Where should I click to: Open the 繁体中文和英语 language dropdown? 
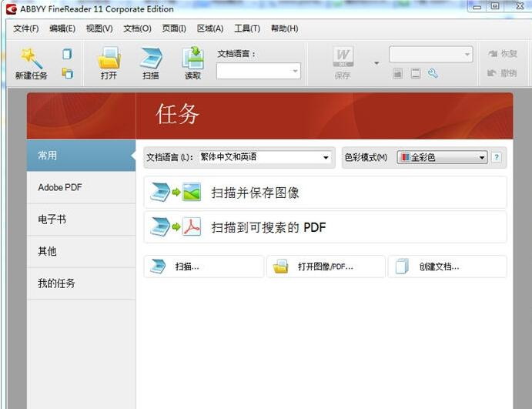coord(326,157)
